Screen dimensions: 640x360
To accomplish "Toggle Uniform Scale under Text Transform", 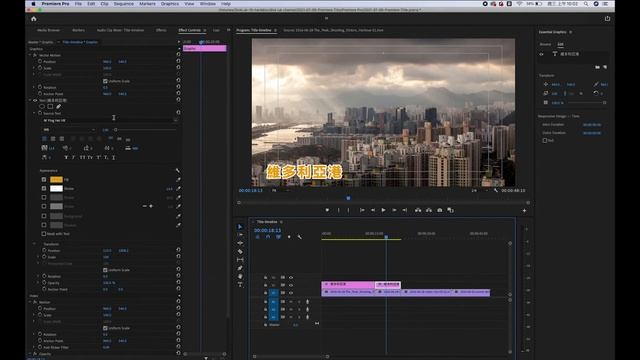I will [x=105, y=270].
